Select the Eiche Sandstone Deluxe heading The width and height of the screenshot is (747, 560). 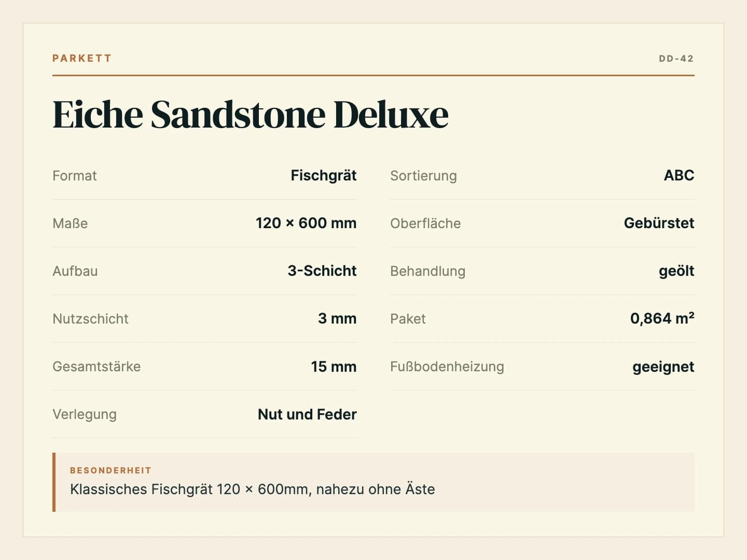pyautogui.click(x=251, y=114)
